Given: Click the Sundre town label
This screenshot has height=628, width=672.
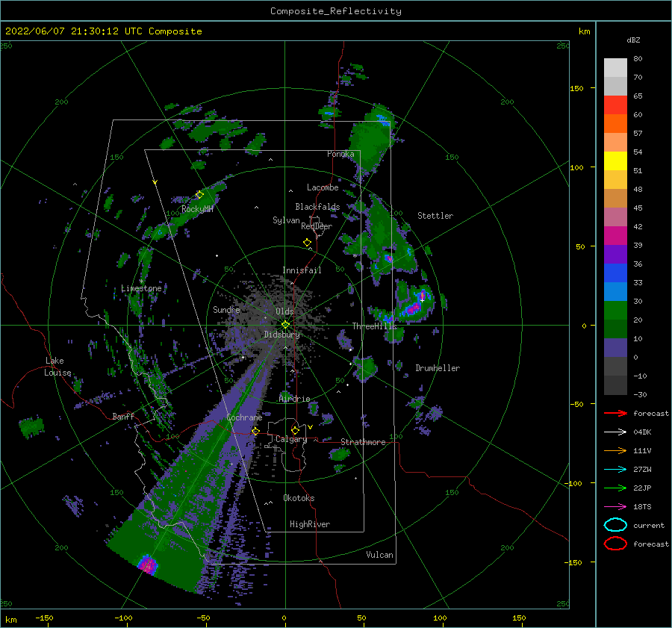Looking at the screenshot, I should [x=226, y=309].
